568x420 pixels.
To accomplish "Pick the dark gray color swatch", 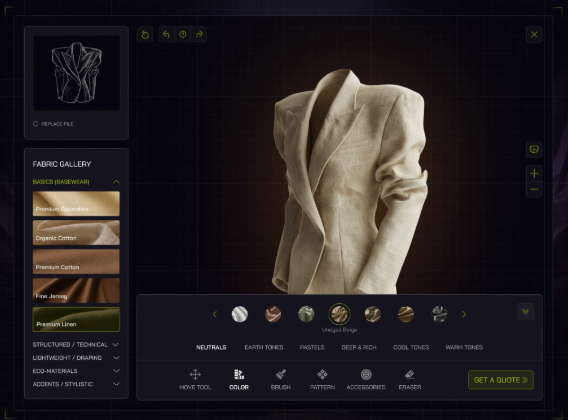I will coord(439,314).
